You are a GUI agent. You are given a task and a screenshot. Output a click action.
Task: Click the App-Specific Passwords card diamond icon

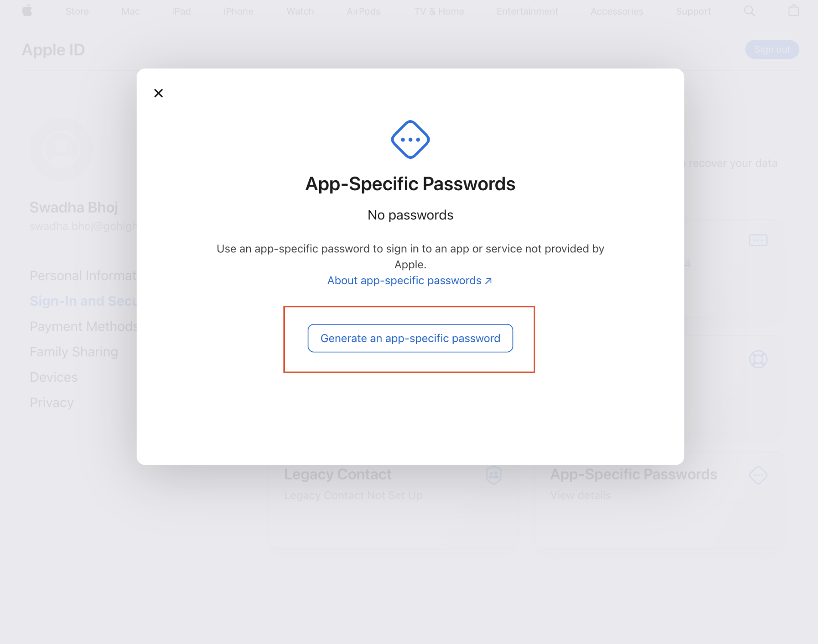[x=758, y=475]
